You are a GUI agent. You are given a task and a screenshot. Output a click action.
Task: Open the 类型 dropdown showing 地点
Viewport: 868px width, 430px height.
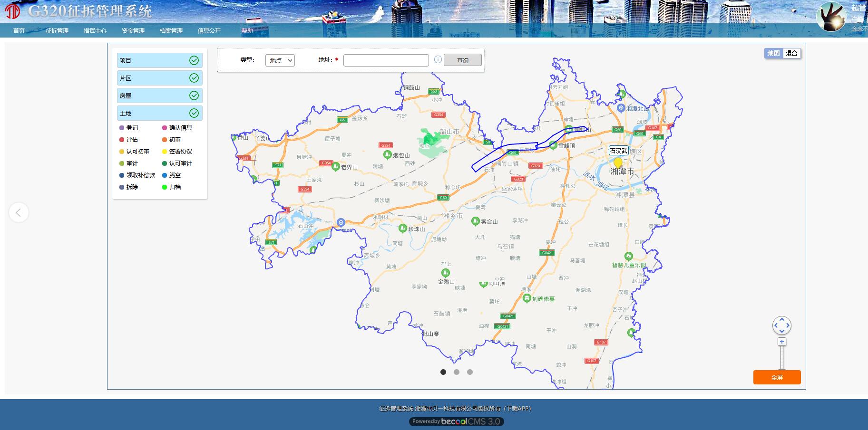coord(280,60)
